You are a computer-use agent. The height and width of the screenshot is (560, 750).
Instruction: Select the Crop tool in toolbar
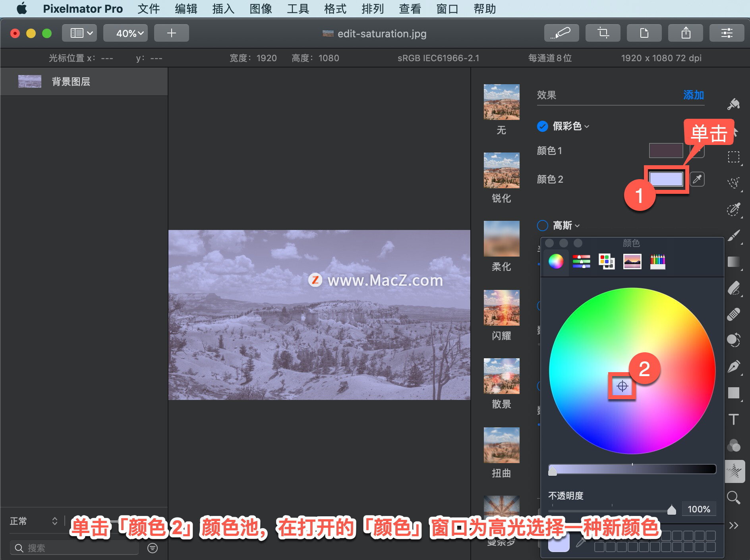click(603, 33)
